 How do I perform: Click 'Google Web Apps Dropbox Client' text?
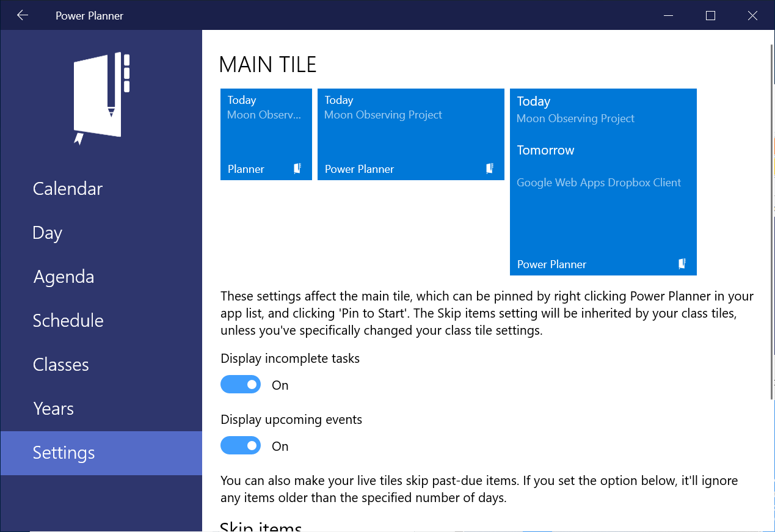coord(599,183)
